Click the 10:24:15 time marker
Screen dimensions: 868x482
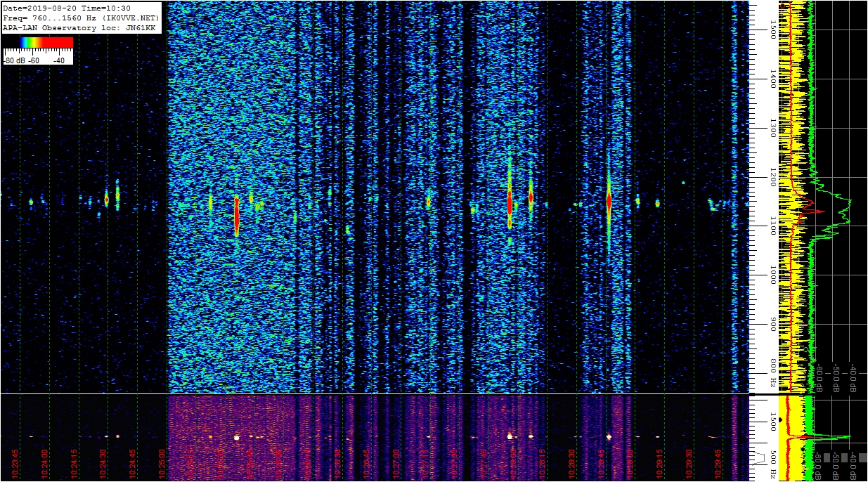point(75,465)
